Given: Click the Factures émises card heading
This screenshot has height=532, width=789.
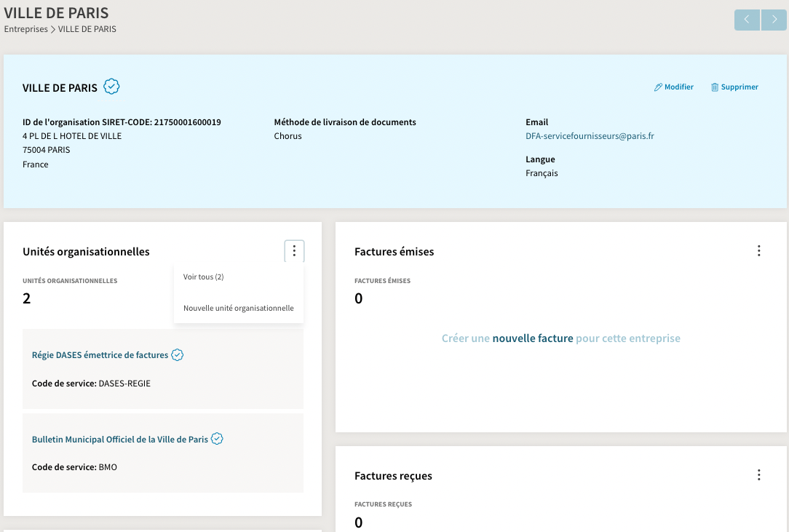Looking at the screenshot, I should tap(394, 252).
